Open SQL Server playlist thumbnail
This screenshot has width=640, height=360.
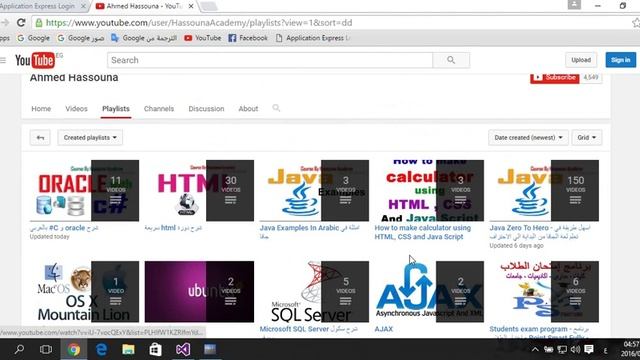314,292
